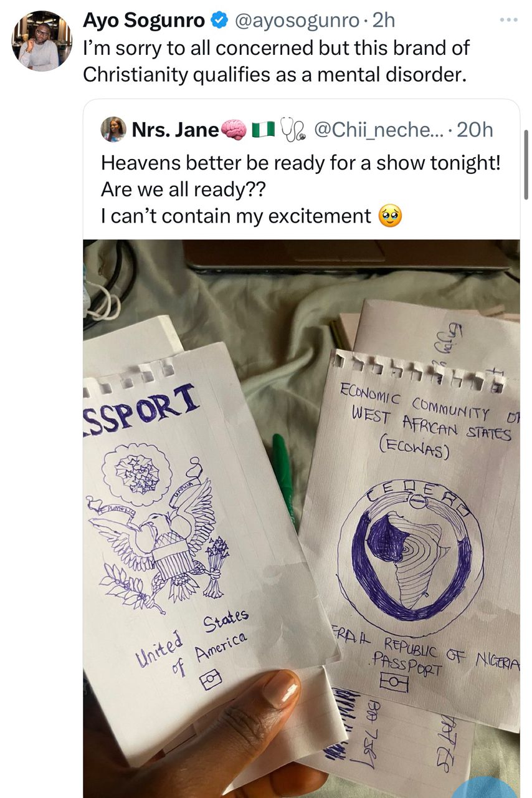Open Ayo Sogunro's profile picture
532x798 pixels.
tap(42, 41)
